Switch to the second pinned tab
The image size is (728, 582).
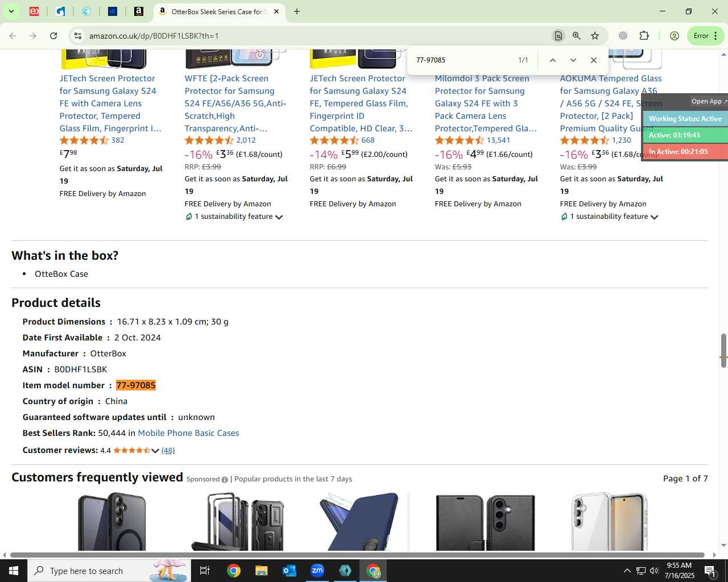tap(60, 11)
